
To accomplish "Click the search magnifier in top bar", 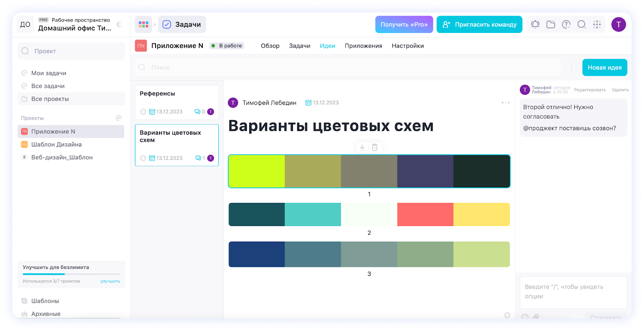I will (581, 24).
